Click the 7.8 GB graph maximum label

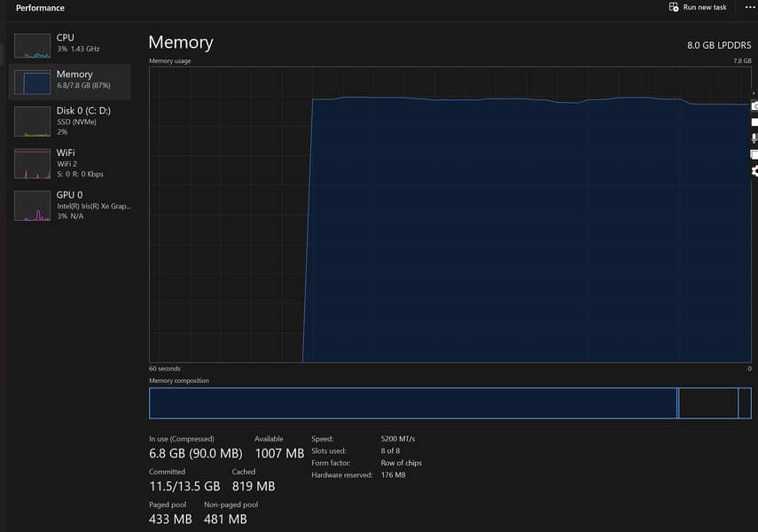[x=742, y=61]
